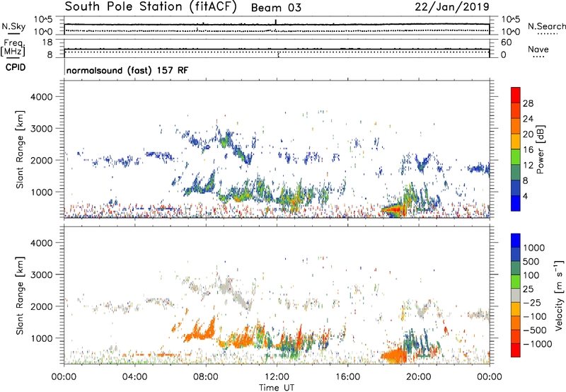This screenshot has width=566, height=392.
Task: Click the '18' tick of frequency panel
Action: [47, 42]
